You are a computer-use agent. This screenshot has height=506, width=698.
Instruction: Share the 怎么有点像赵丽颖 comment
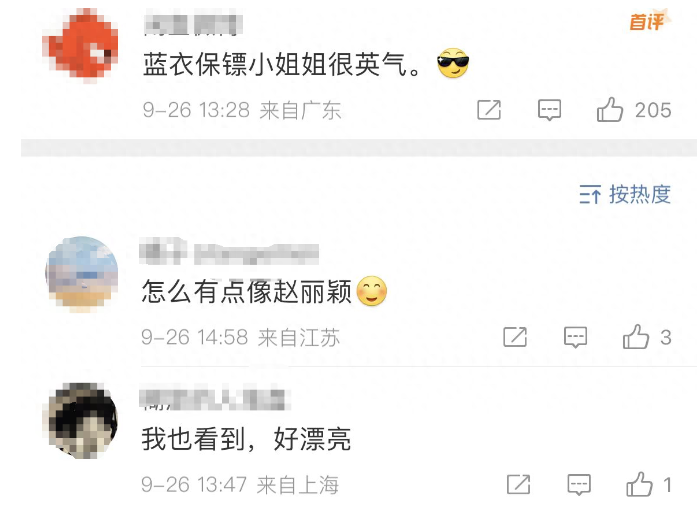pos(515,337)
